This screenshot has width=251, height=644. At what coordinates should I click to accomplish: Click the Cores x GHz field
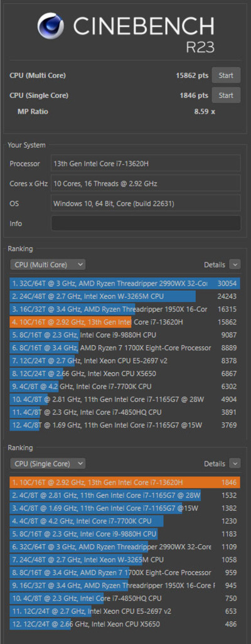point(146,183)
